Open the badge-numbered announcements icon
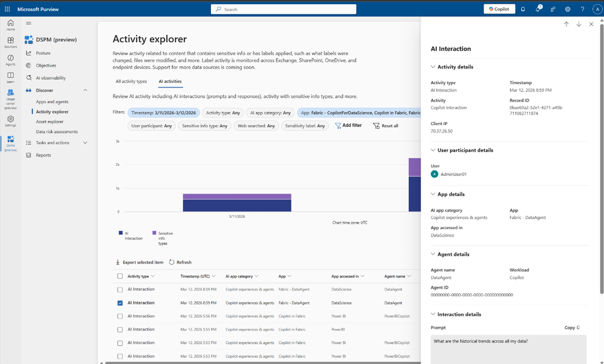 pos(538,8)
